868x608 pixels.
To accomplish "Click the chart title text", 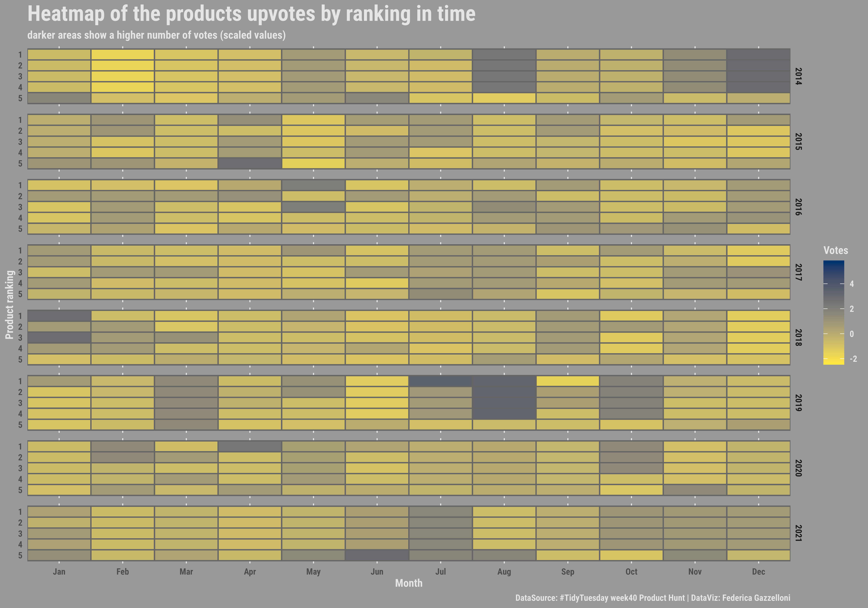I will pos(251,14).
